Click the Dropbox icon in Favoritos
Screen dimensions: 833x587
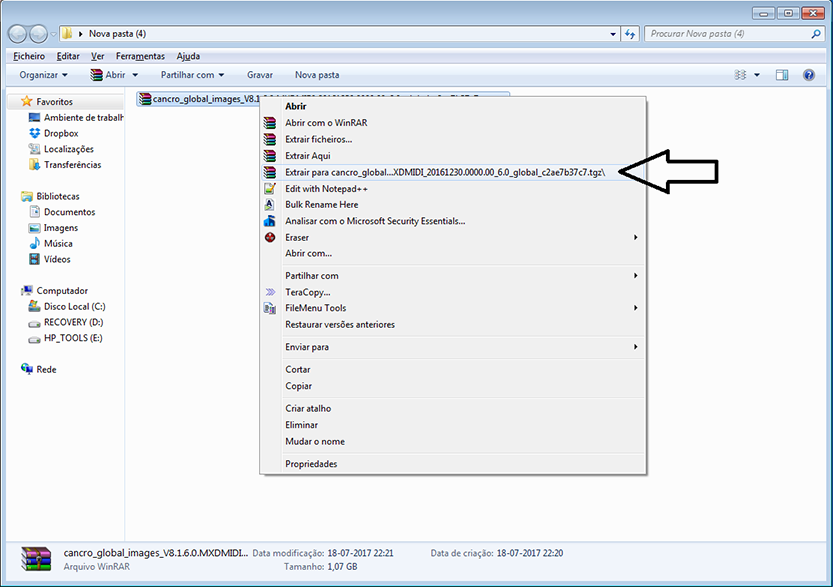(35, 133)
